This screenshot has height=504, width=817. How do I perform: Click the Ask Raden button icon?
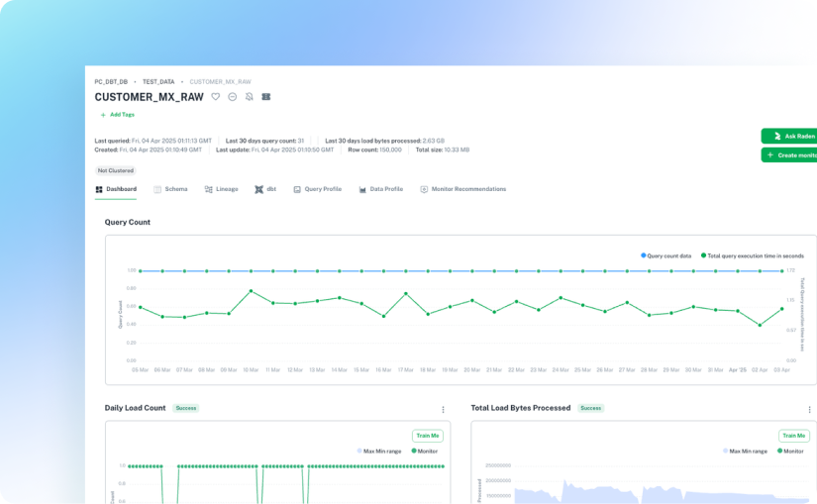(x=777, y=136)
